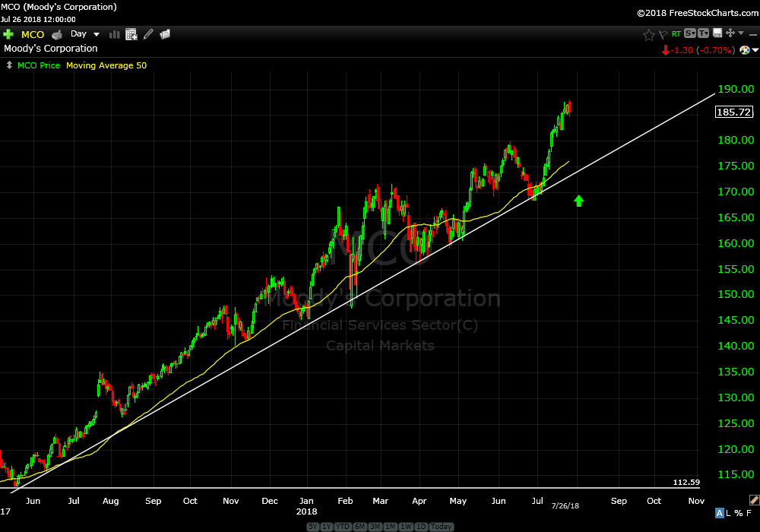Open the folder icon in the toolbar

coord(165,34)
